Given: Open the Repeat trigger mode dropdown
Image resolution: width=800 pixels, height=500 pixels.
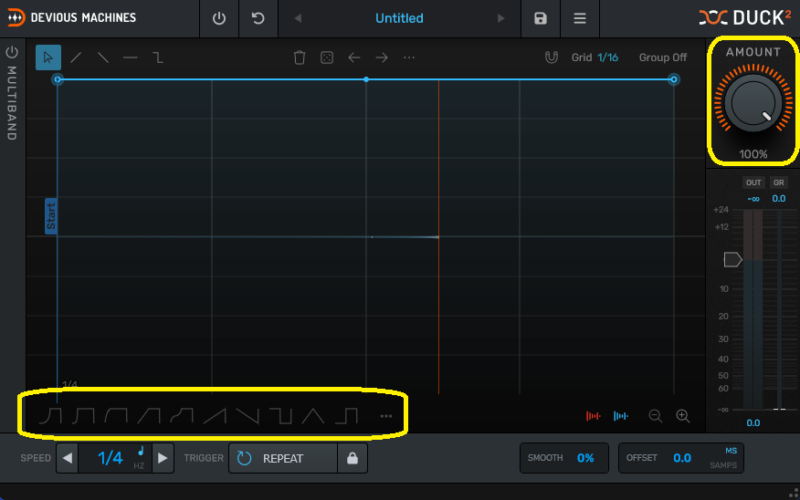Looking at the screenshot, I should (281, 458).
